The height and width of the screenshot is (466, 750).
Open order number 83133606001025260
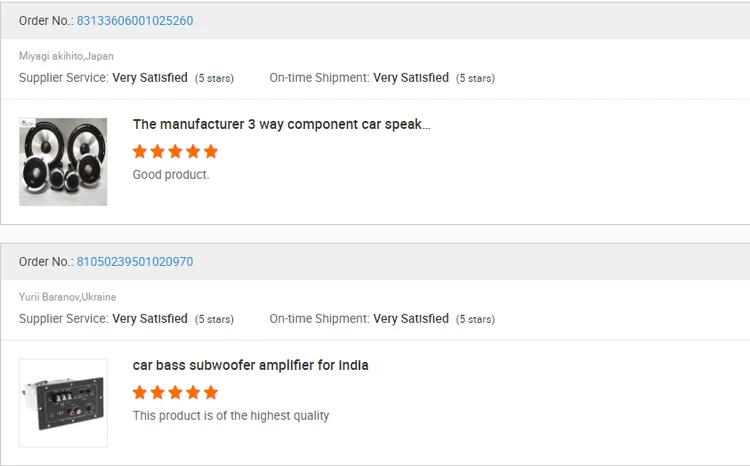tap(135, 21)
